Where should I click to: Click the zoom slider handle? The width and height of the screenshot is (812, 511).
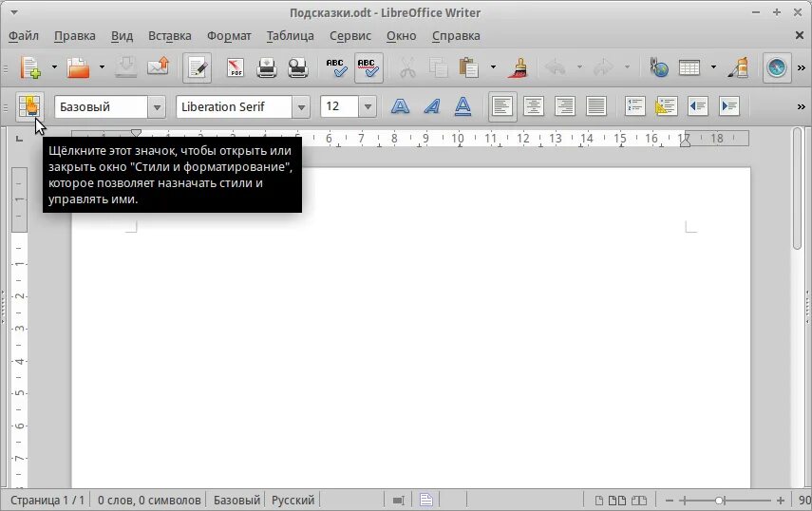click(x=719, y=501)
